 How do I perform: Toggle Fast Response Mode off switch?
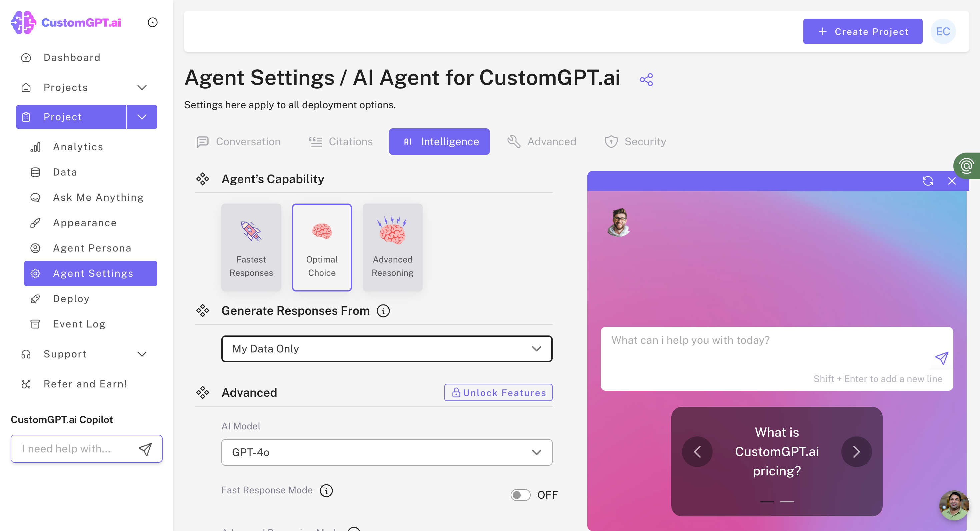point(520,495)
